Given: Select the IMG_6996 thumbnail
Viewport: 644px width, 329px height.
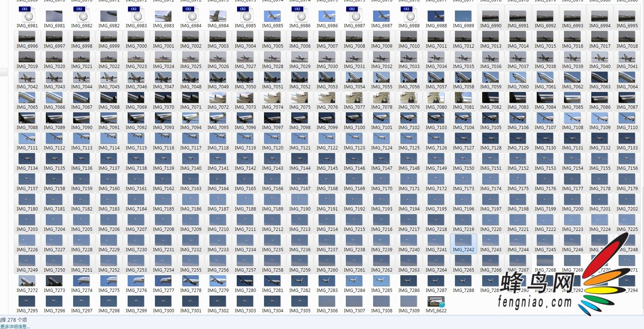Looking at the screenshot, I should click(27, 36).
